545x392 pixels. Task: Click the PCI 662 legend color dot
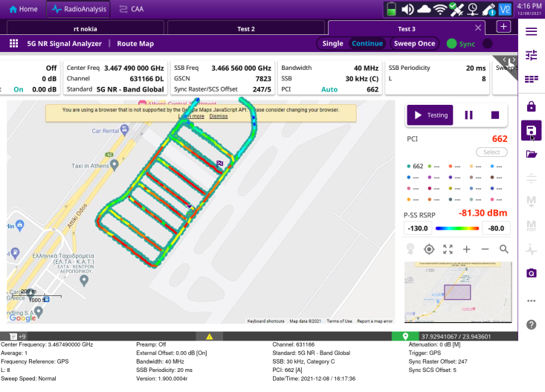(409, 167)
